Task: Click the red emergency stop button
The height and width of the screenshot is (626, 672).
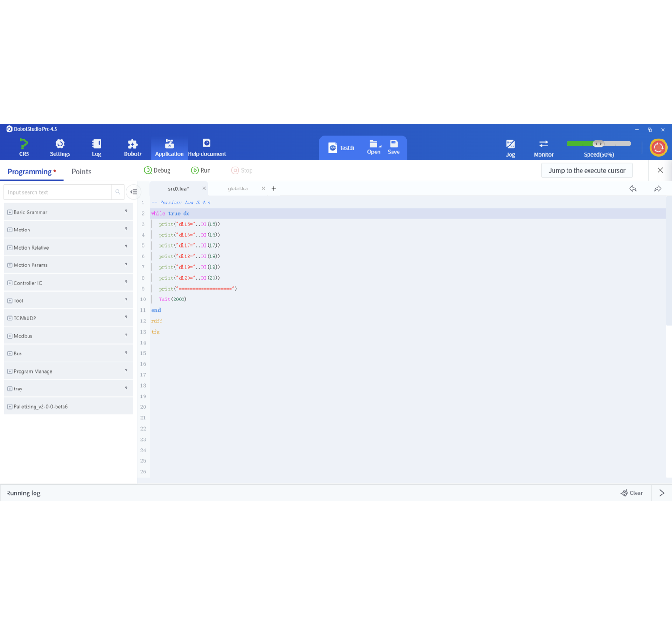Action: (x=658, y=148)
